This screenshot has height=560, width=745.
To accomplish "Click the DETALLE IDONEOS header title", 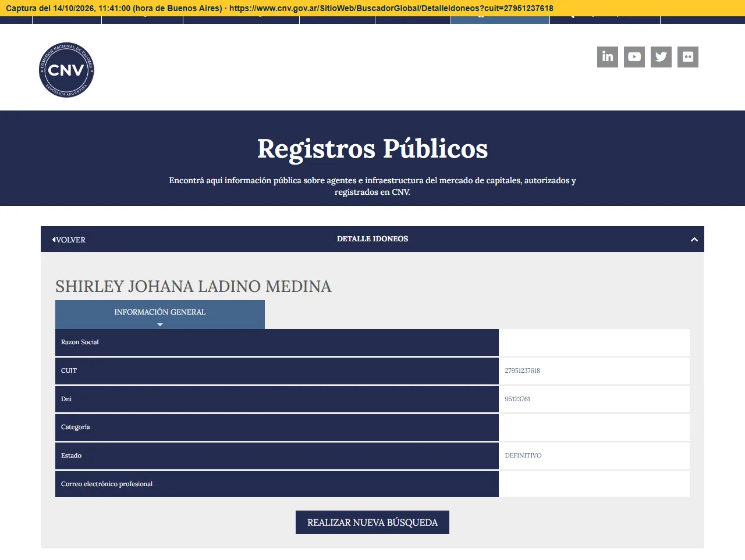I will click(372, 239).
